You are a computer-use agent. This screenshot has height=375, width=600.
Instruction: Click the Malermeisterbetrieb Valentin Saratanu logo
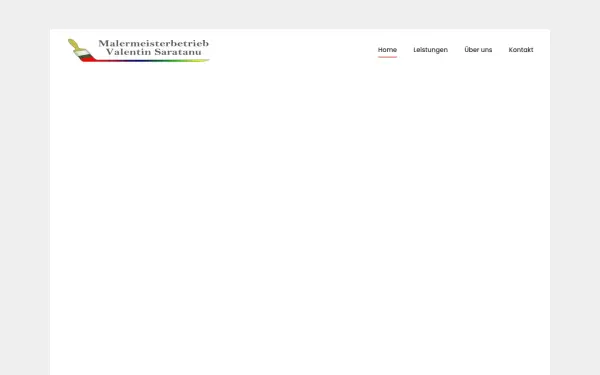click(139, 50)
